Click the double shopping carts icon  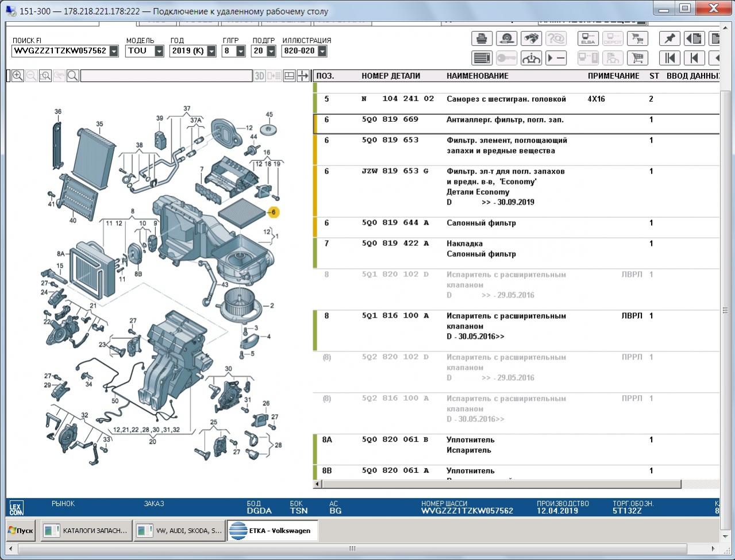(637, 38)
